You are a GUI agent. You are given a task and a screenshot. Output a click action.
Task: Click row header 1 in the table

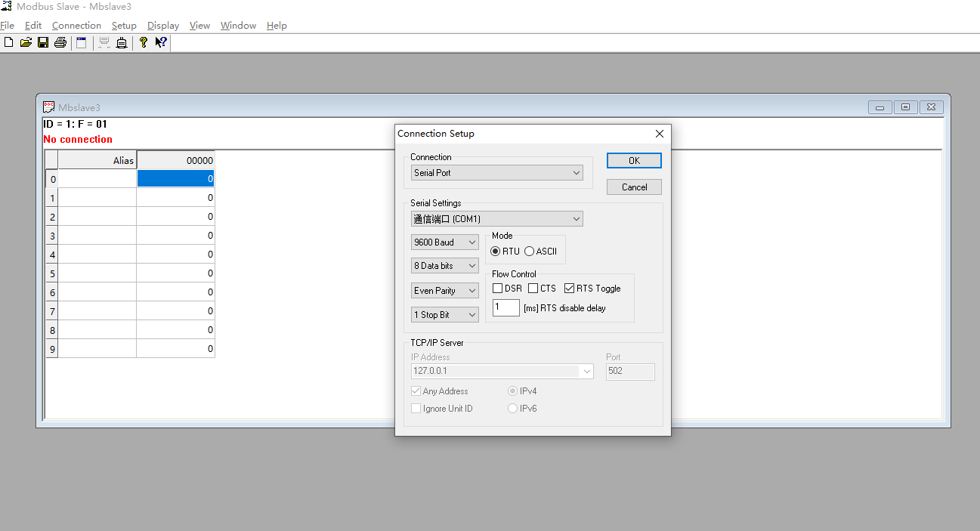[52, 198]
